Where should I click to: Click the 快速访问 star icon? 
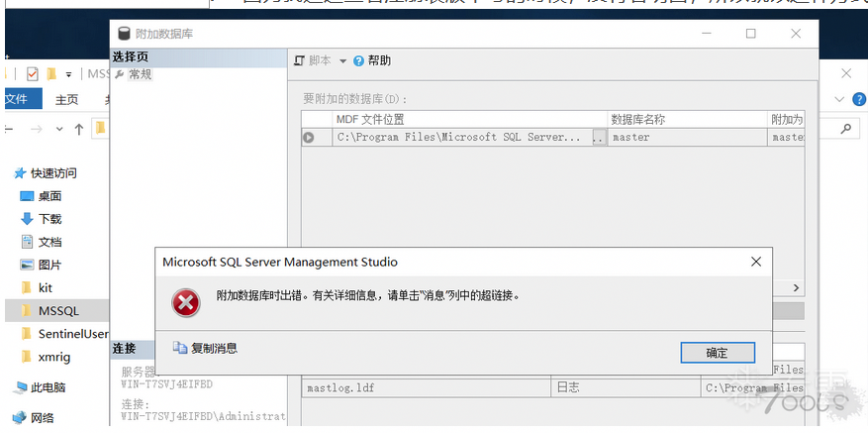click(19, 173)
